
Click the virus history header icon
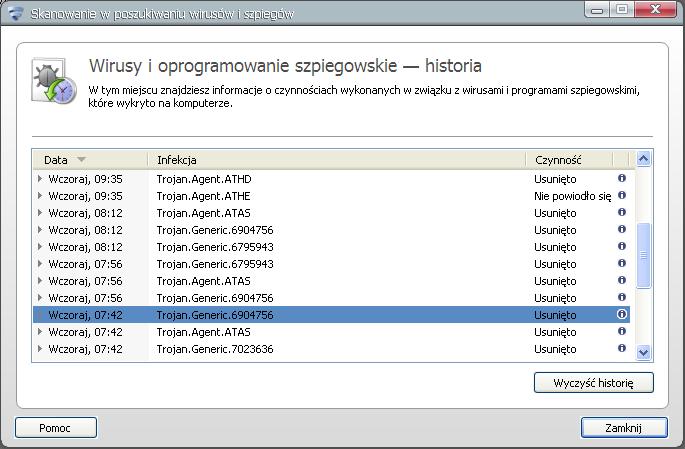53,81
